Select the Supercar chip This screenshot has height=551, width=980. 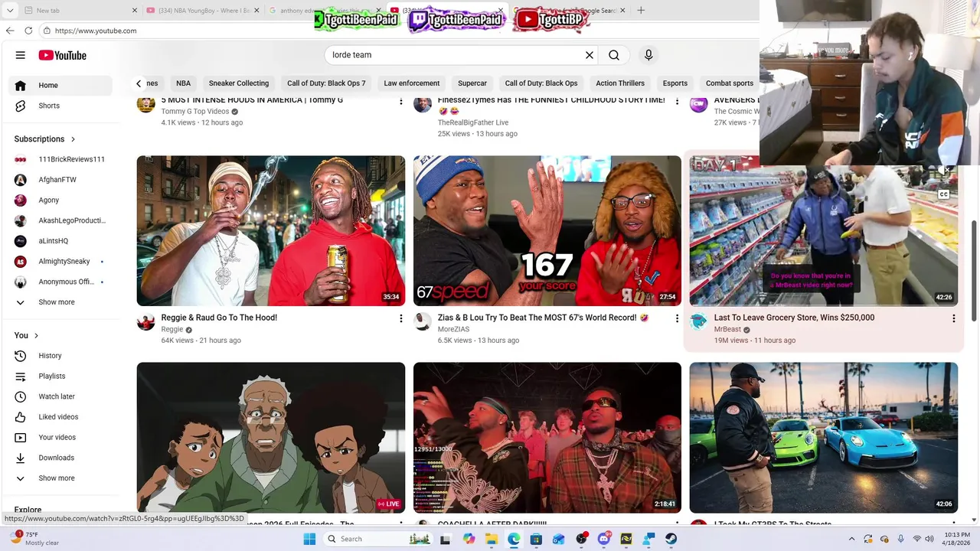point(472,83)
